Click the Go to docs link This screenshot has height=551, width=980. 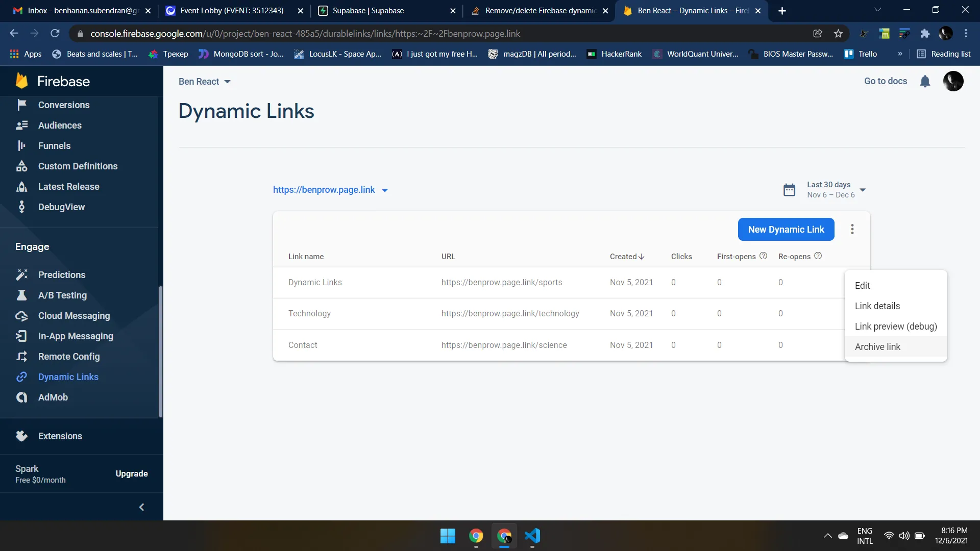pos(885,81)
